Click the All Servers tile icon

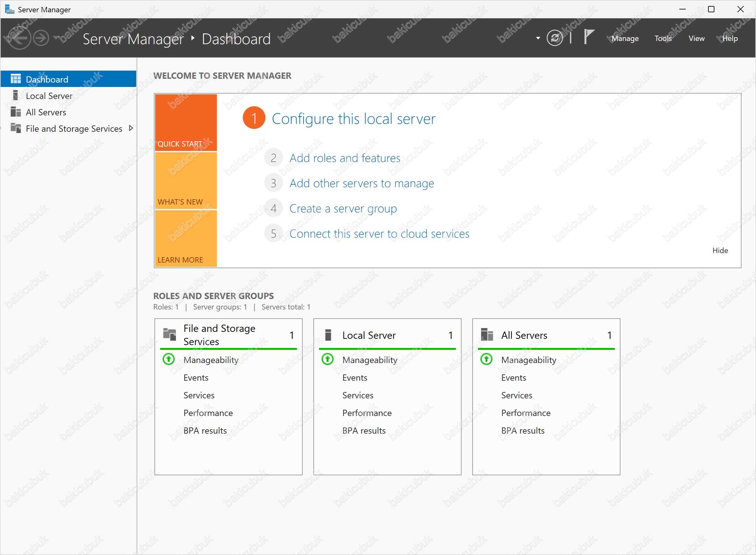(x=487, y=335)
